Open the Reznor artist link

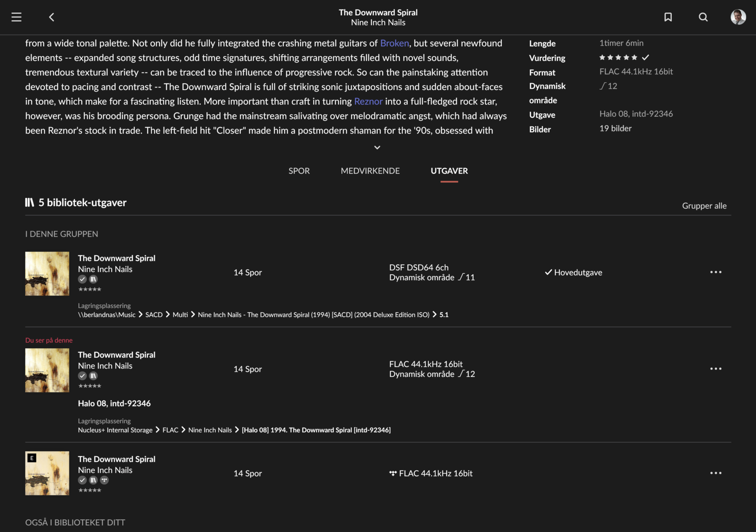[x=368, y=101]
